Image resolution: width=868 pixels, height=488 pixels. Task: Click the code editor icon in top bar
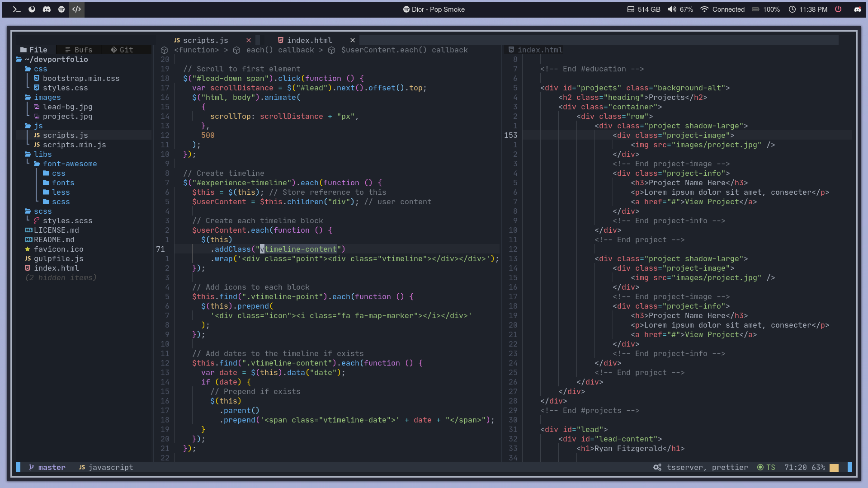pyautogui.click(x=76, y=9)
